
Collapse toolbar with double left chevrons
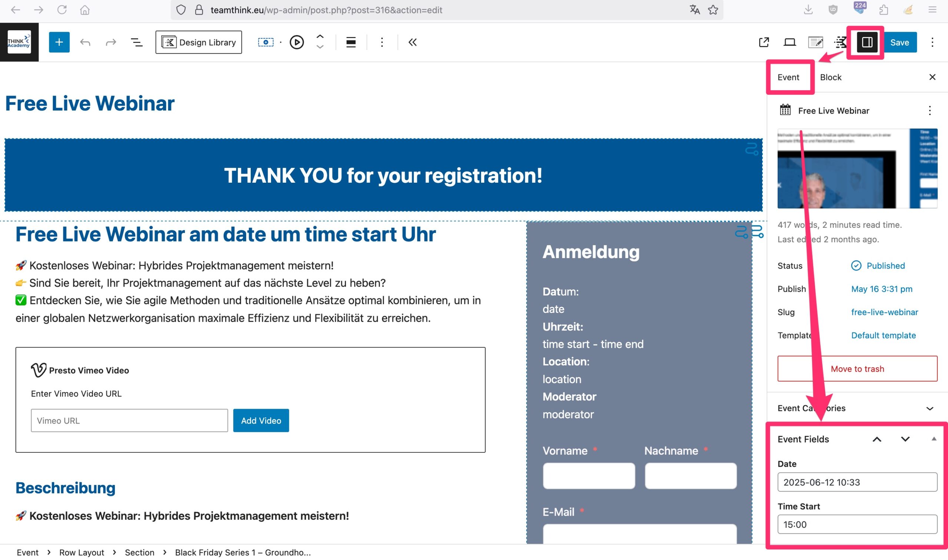tap(413, 42)
